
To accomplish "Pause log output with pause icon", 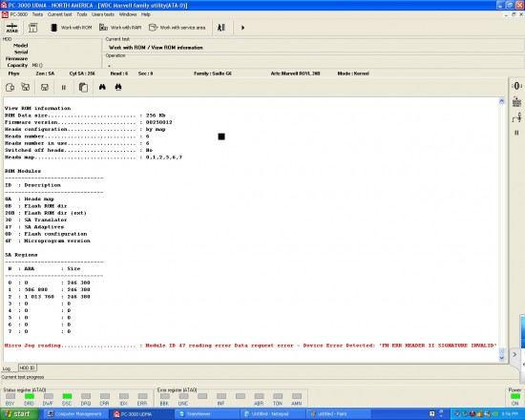I will 64,88.
